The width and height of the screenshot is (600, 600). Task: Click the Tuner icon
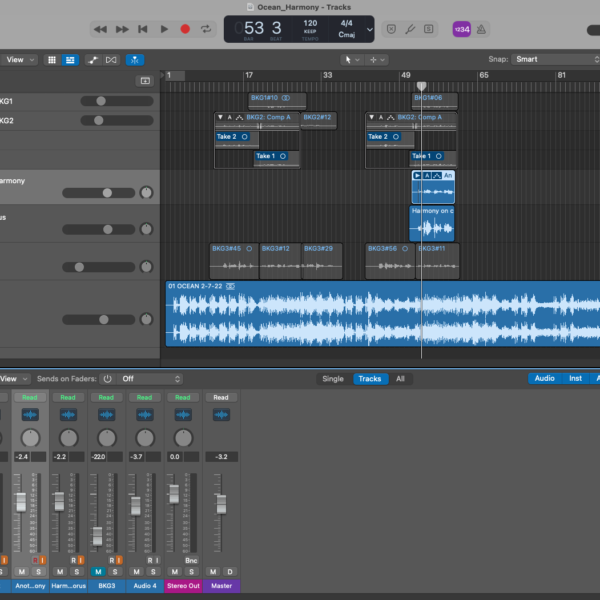coord(410,29)
